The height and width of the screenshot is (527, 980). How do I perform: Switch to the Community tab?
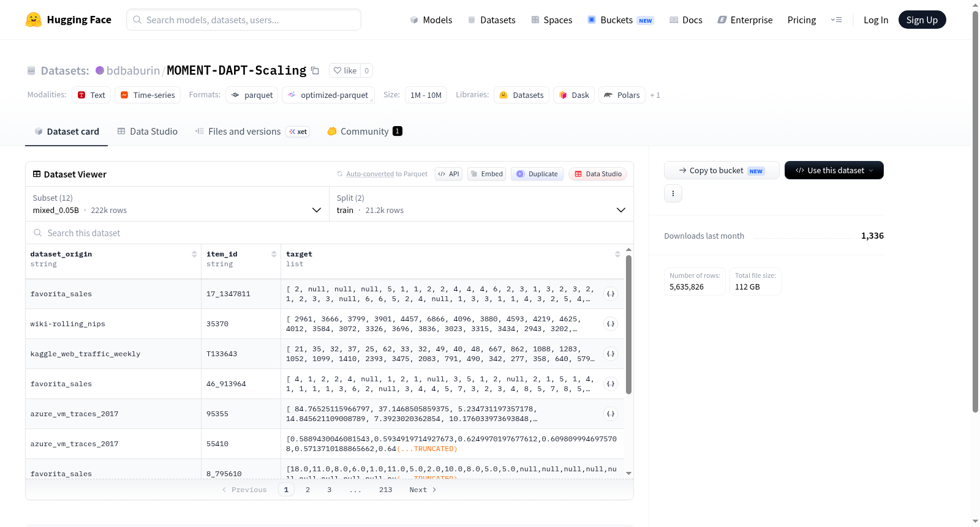pyautogui.click(x=364, y=132)
